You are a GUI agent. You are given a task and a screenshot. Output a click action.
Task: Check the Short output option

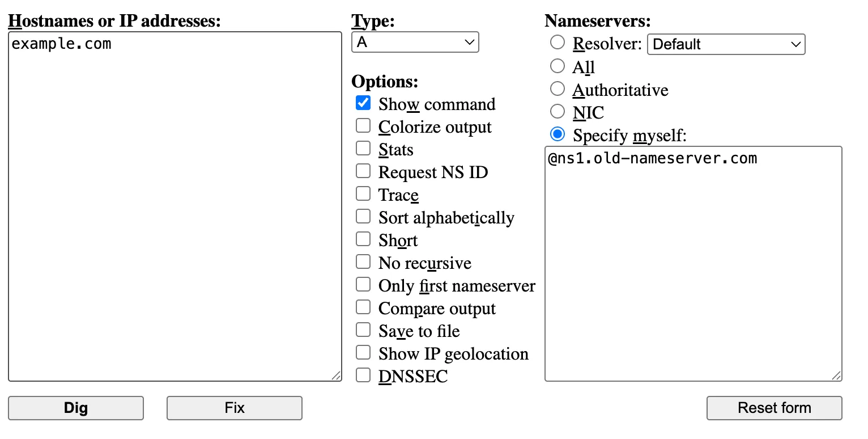click(x=363, y=239)
